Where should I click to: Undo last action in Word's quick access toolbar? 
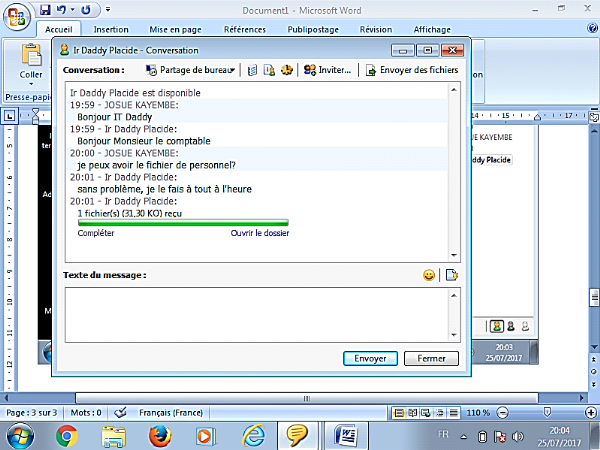[x=61, y=10]
